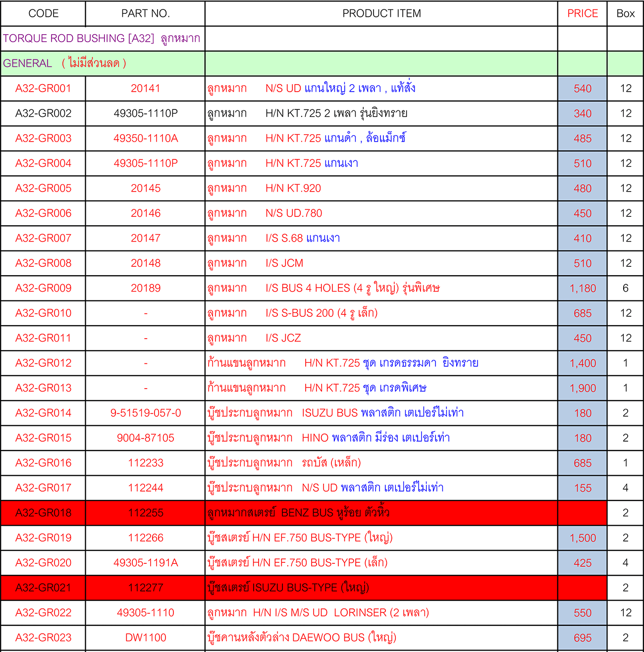
Task: Click the H/N KT.920 product description
Action: click(x=381, y=188)
